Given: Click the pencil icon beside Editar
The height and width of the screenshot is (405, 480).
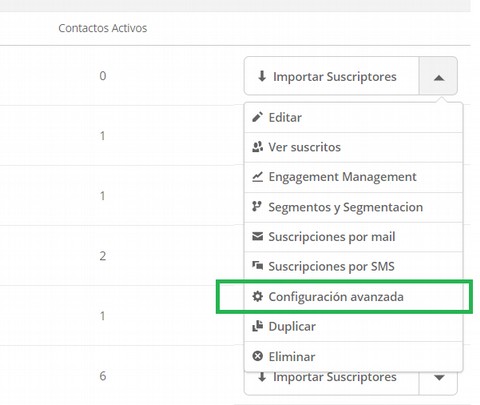Looking at the screenshot, I should [257, 117].
